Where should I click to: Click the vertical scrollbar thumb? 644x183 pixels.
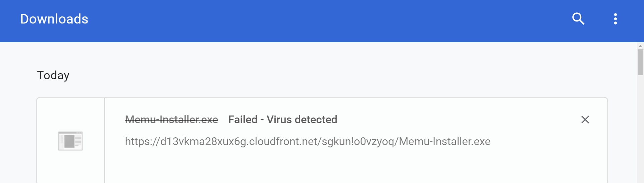click(x=640, y=62)
